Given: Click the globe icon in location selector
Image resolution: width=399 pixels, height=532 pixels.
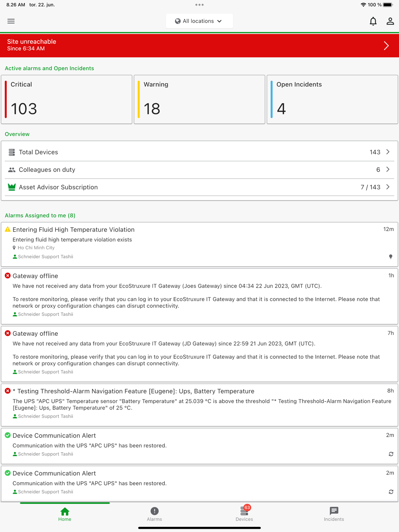Looking at the screenshot, I should point(178,21).
